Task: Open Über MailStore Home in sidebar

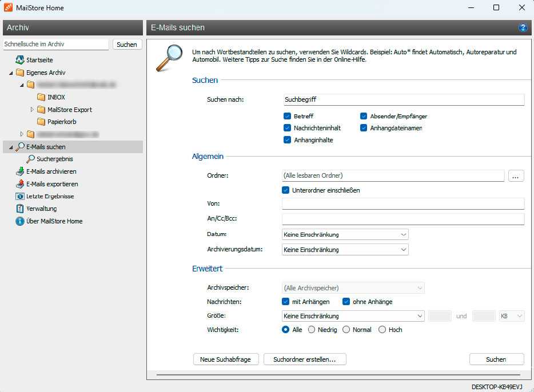Action: tap(54, 221)
